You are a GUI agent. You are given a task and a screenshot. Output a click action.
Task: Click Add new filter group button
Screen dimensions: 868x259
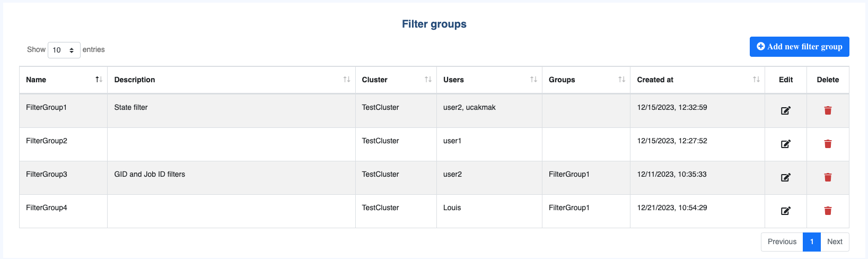click(x=799, y=47)
